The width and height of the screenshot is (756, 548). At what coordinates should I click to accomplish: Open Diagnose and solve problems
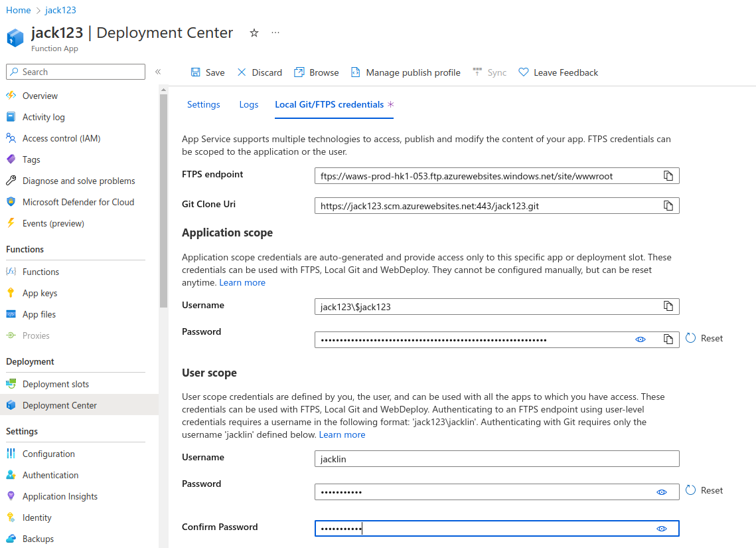click(x=80, y=181)
